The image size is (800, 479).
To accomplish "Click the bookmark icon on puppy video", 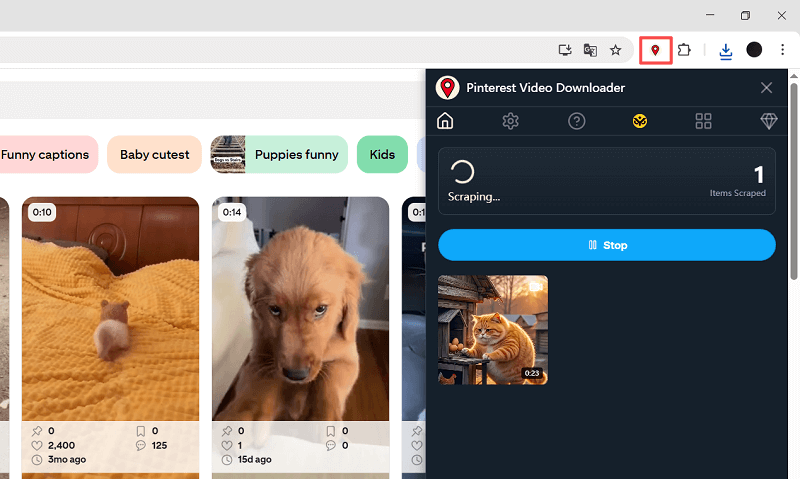I will click(x=331, y=431).
